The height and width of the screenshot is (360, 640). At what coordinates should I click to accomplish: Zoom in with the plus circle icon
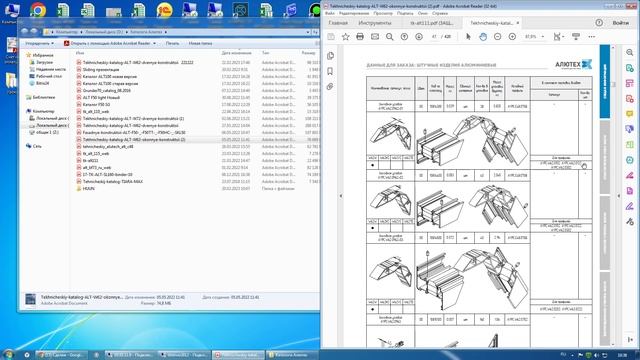coord(512,37)
